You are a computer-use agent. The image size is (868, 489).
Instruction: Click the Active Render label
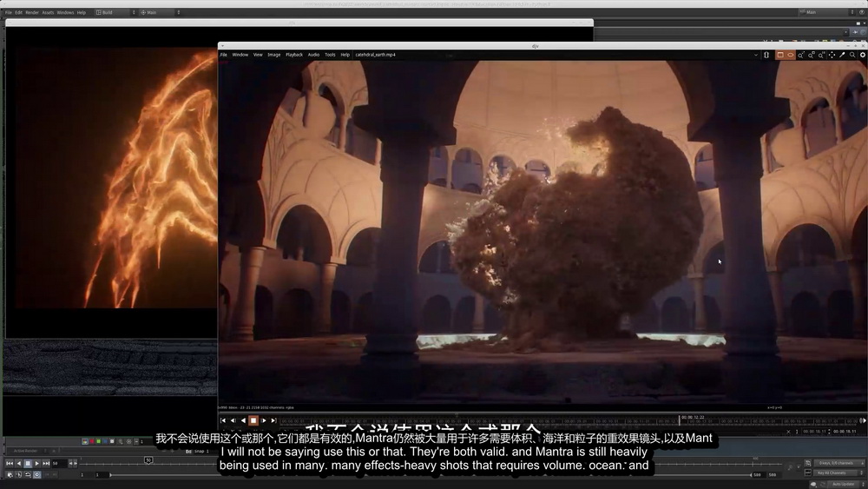tap(25, 451)
